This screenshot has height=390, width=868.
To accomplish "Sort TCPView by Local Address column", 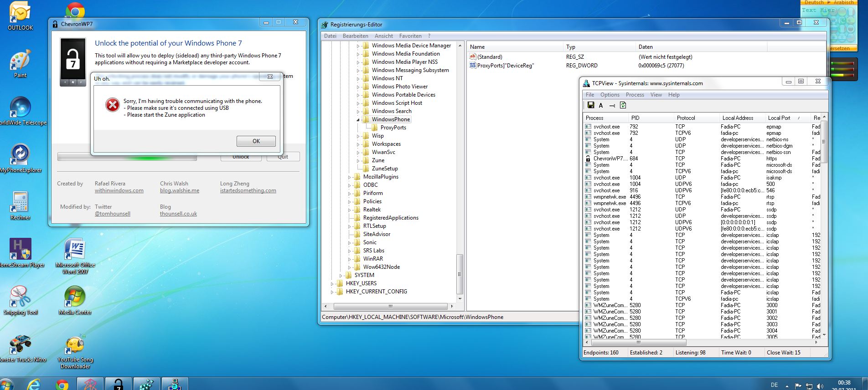I will [742, 118].
